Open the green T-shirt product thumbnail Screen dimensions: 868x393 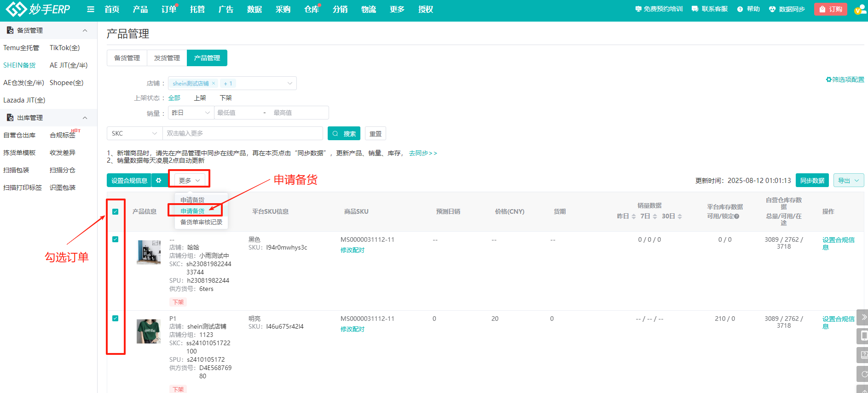(149, 331)
